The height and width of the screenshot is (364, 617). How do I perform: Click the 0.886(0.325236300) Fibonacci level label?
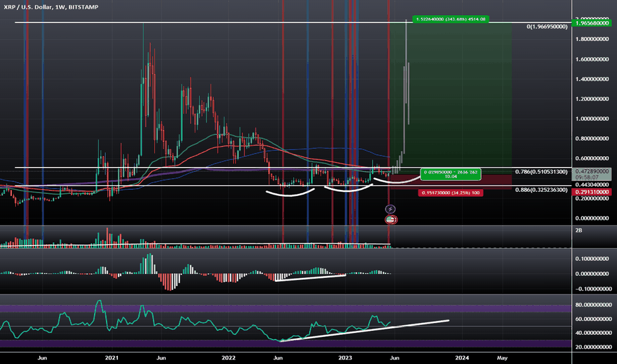[x=541, y=190]
